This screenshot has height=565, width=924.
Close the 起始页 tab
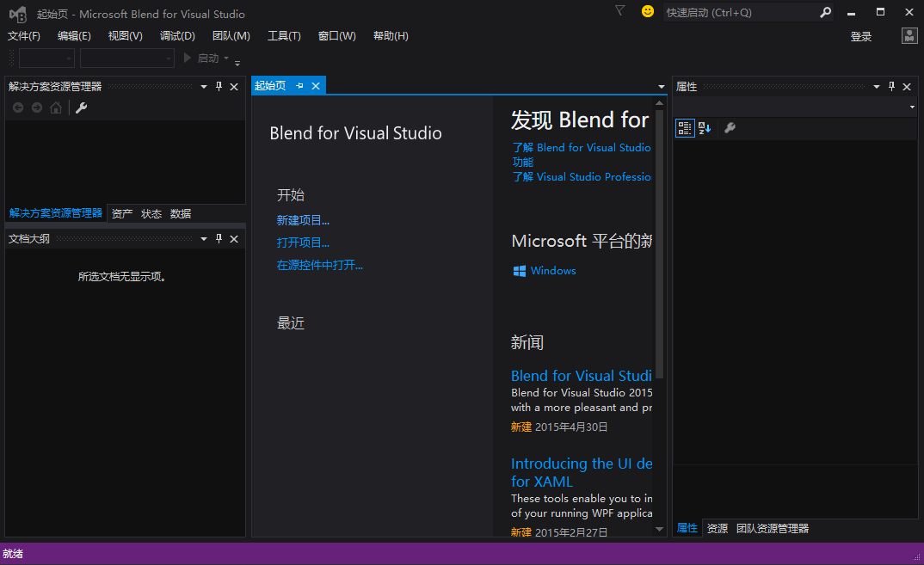coord(316,86)
